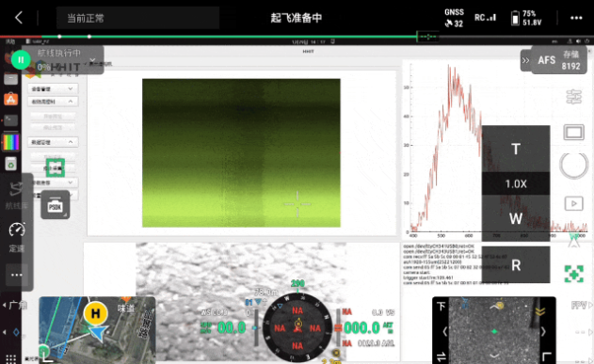The image size is (594, 364).
Task: Open the PSDK payload widget
Action: [x=56, y=205]
